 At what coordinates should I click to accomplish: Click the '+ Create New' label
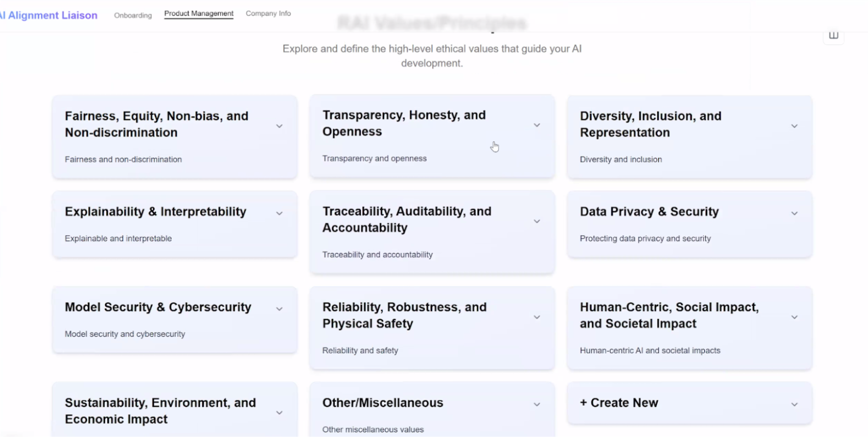[619, 403]
